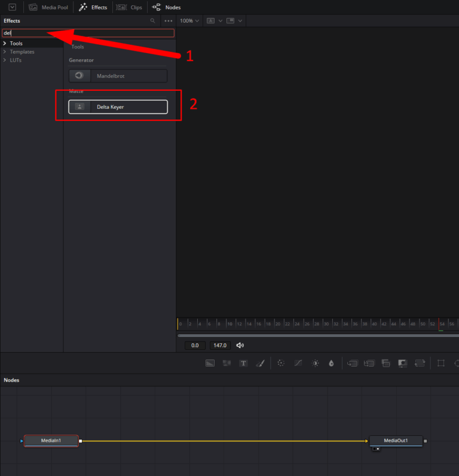Image resolution: width=459 pixels, height=476 pixels.
Task: Click the Delta Keyer matte icon
Action: pyautogui.click(x=79, y=106)
